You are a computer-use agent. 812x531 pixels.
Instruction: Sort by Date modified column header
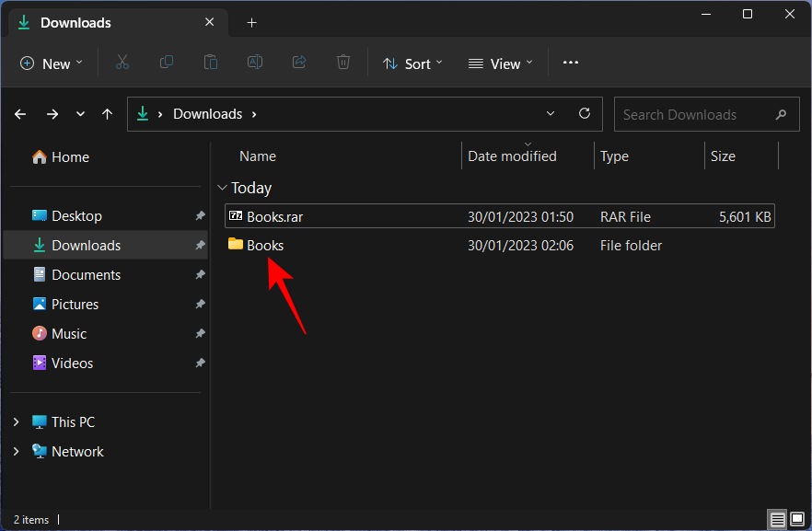(512, 156)
